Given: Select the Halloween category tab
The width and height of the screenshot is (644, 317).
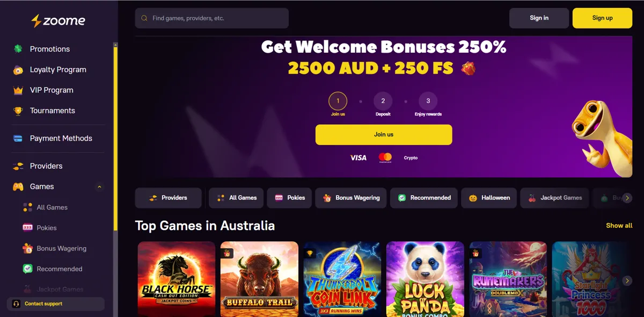Looking at the screenshot, I should [489, 198].
